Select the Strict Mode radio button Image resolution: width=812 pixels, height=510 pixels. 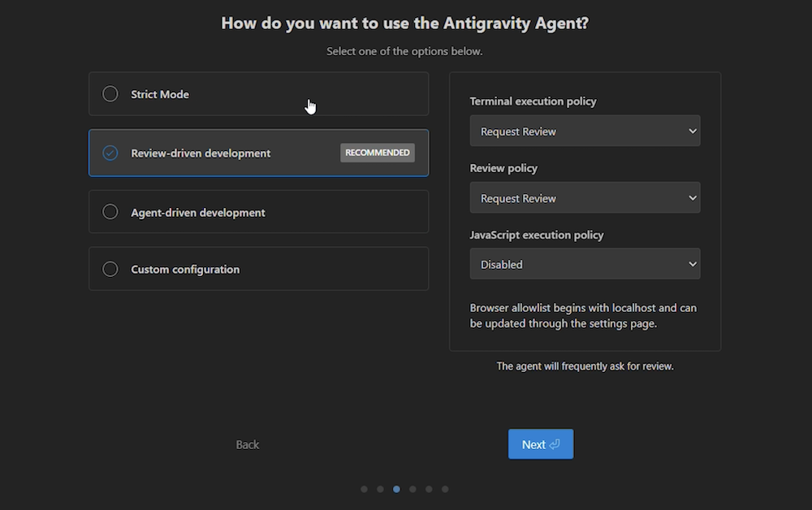110,94
